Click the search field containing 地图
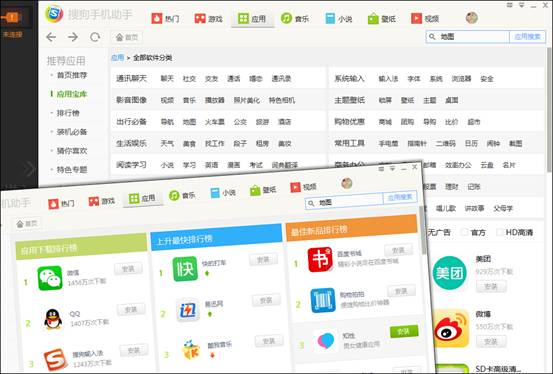Viewport: 553px width, 374px height. tap(468, 37)
